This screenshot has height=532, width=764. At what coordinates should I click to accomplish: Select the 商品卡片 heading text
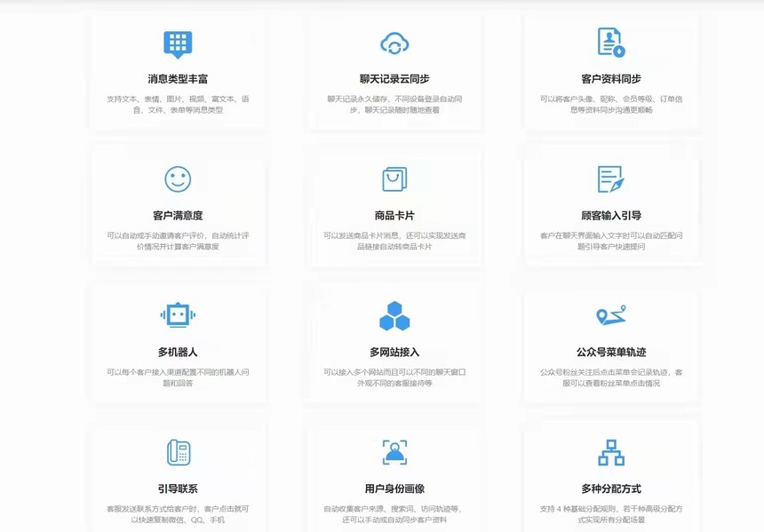[x=394, y=216]
